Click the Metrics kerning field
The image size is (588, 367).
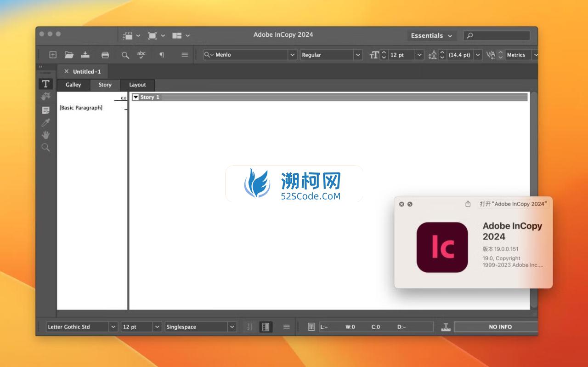point(518,55)
